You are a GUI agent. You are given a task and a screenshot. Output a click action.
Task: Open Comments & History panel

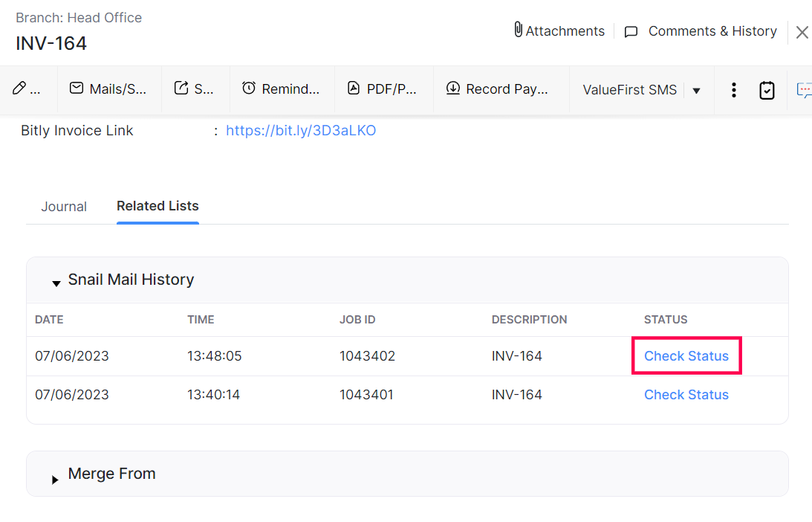pos(702,31)
